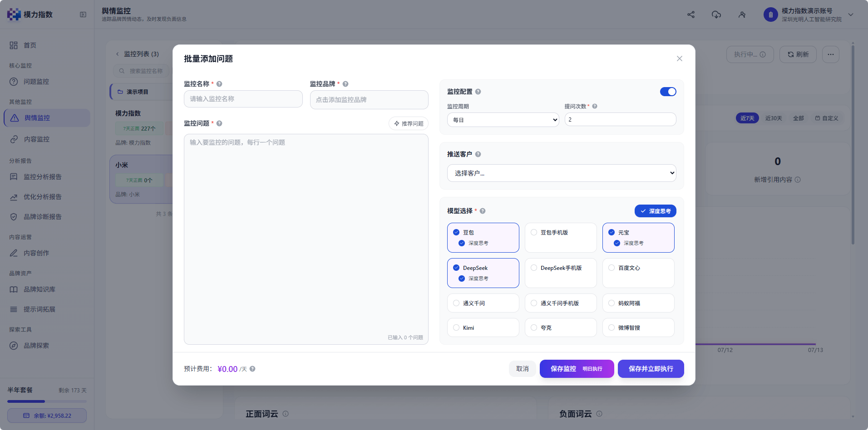Screen dimensions: 868x430
Task: Click help icon beside 预计费用 amount
Action: (x=252, y=369)
